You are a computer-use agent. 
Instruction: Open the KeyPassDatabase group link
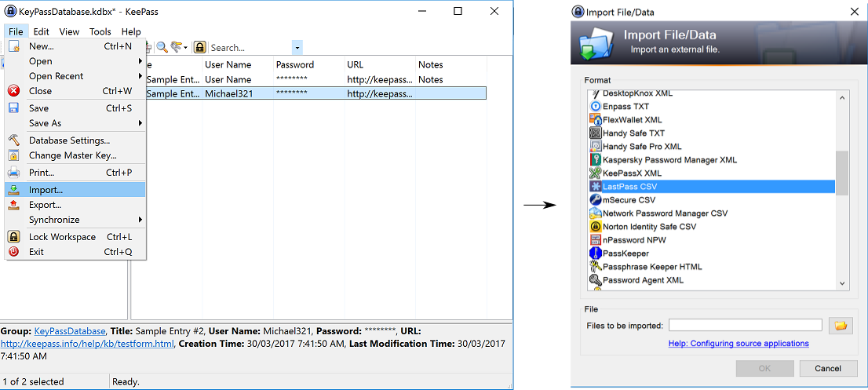coord(70,331)
